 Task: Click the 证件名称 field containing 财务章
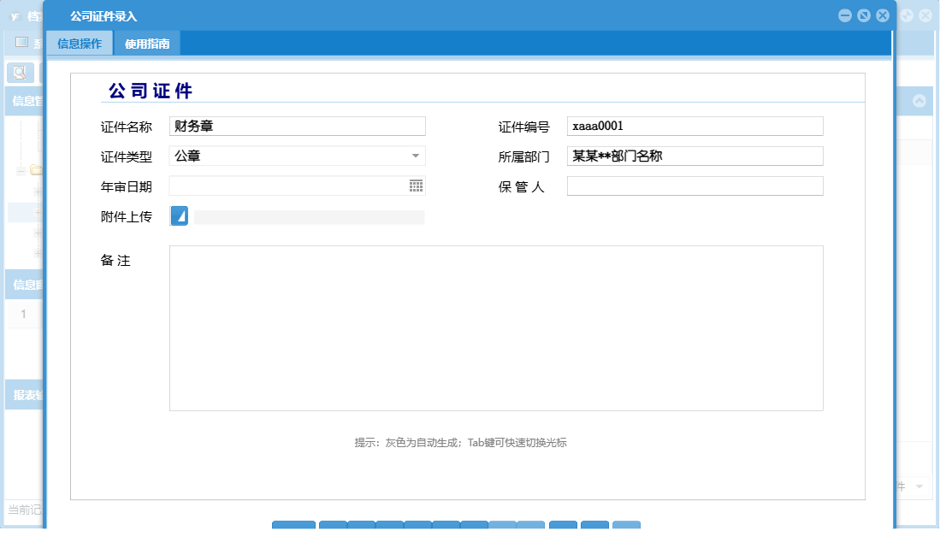[x=297, y=126]
